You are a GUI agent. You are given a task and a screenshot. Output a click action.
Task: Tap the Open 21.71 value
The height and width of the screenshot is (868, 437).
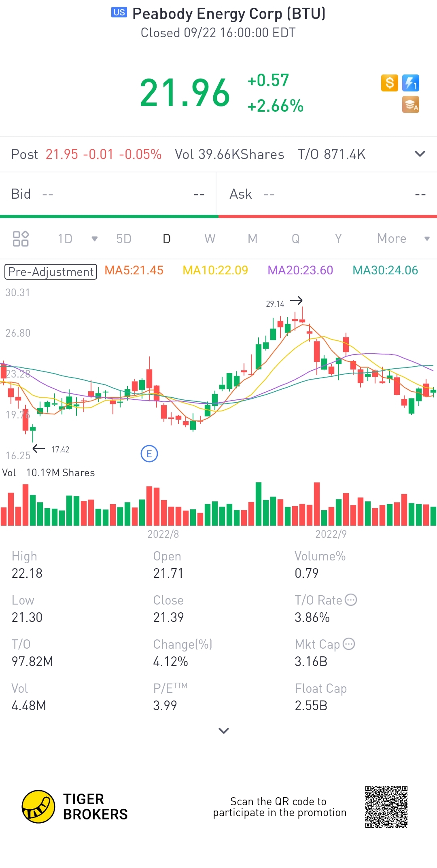click(168, 573)
